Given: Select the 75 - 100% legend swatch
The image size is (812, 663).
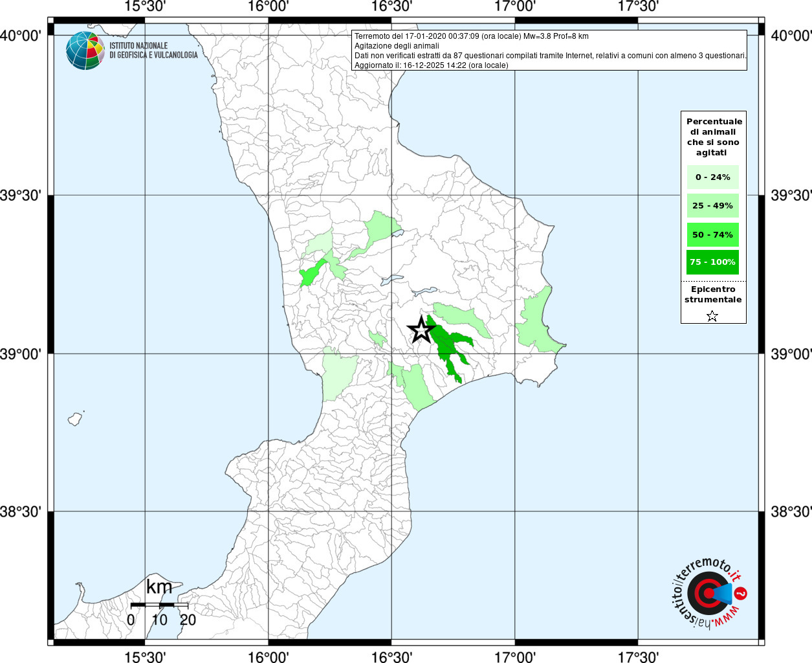Looking at the screenshot, I should 712,262.
